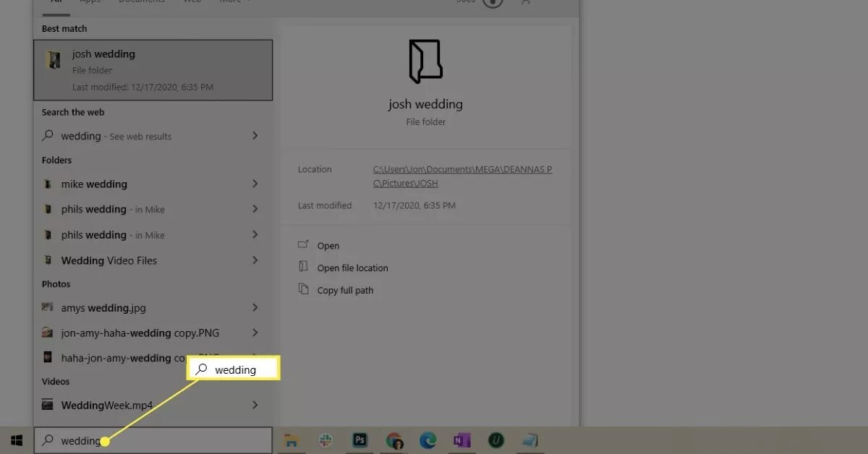Click Copy full path

point(345,290)
